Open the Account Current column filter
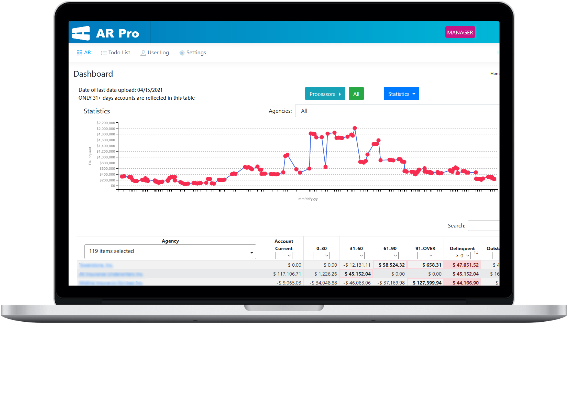570x400 pixels. [284, 255]
